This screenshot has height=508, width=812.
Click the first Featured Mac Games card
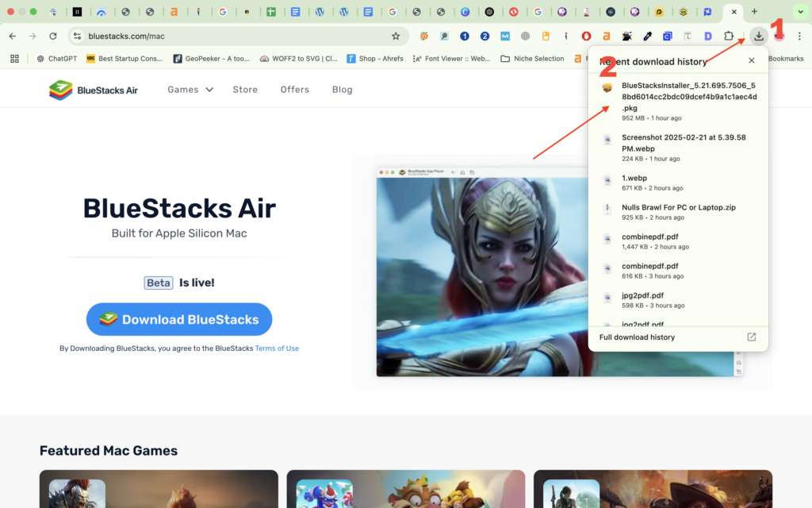click(159, 489)
